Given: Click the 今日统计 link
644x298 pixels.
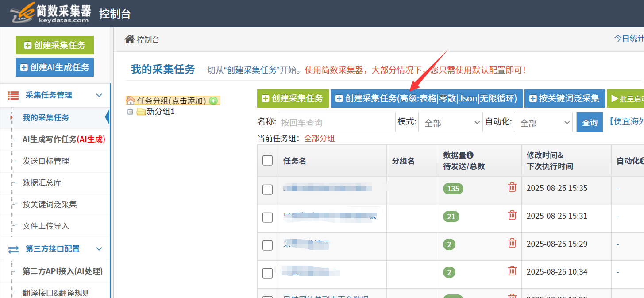Looking at the screenshot, I should [x=629, y=39].
